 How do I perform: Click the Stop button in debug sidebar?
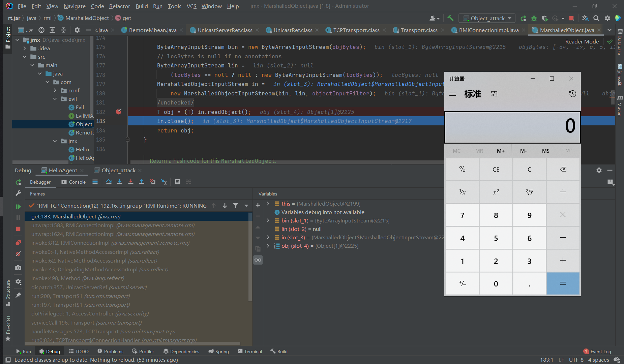(x=18, y=229)
